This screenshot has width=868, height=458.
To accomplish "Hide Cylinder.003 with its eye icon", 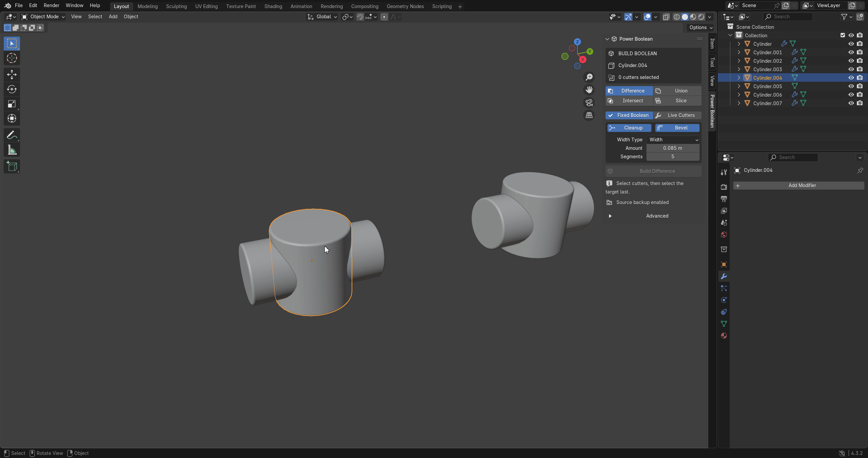I will (851, 69).
